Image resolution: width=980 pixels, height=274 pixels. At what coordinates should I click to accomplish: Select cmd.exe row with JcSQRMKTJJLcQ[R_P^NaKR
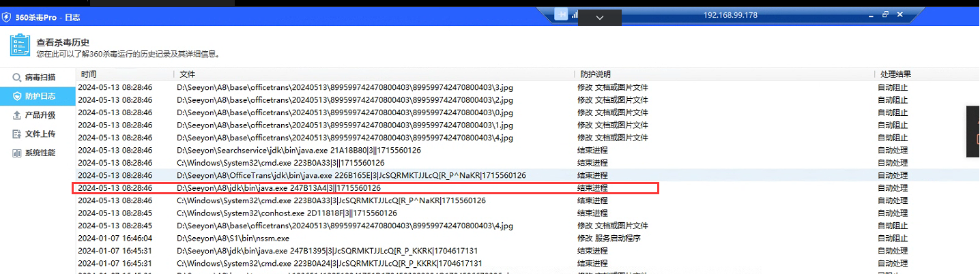pyautogui.click(x=528, y=200)
